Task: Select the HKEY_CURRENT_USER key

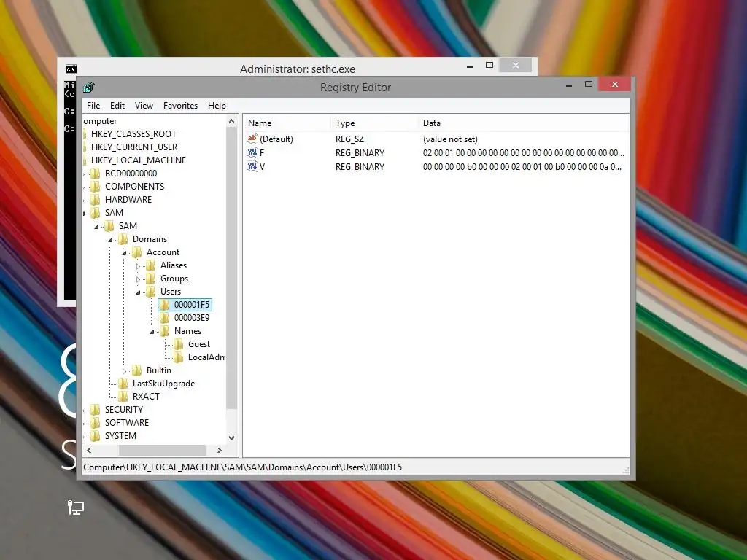Action: [x=134, y=147]
